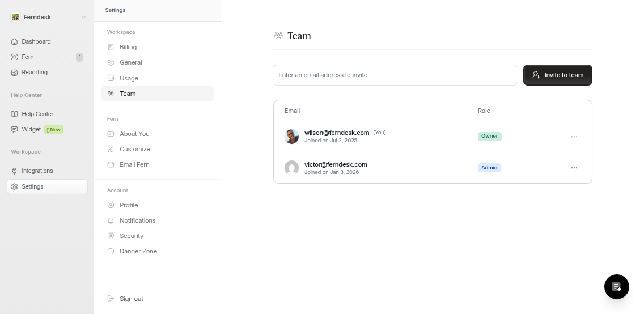Focus the invite email address field
The width and height of the screenshot is (644, 314).
[395, 75]
